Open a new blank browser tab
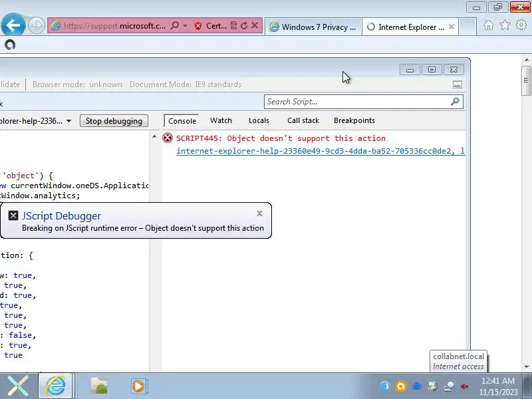Screen dimensions: 532x399 click(467, 27)
